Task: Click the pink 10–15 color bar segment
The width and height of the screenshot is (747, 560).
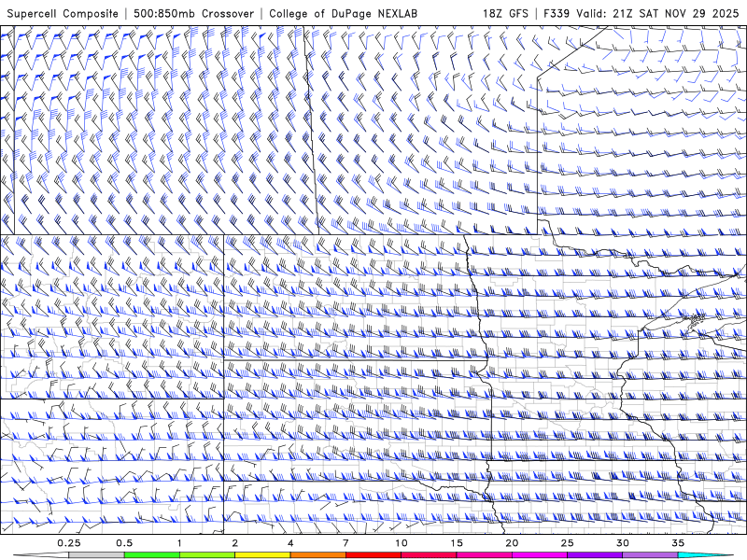Action: [x=429, y=555]
